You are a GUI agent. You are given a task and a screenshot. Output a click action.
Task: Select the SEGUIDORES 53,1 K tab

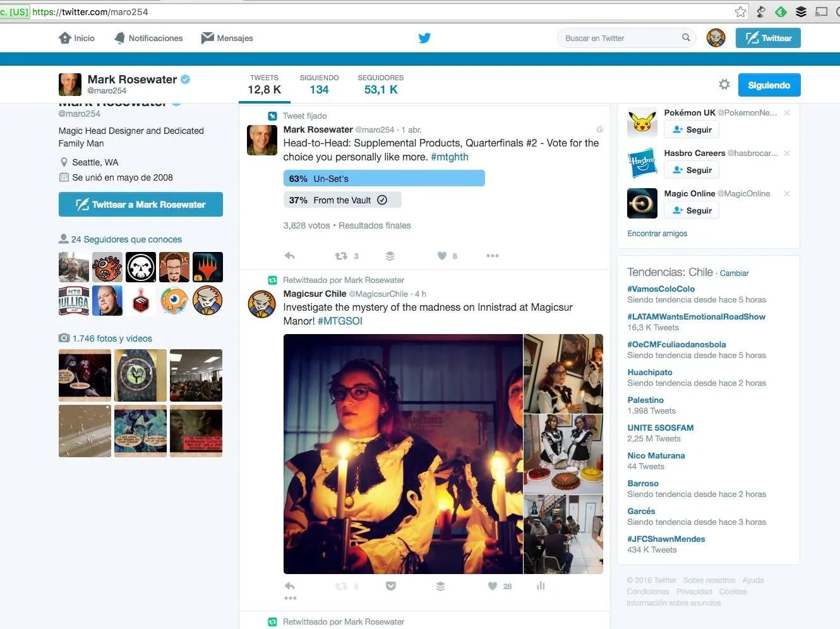380,85
